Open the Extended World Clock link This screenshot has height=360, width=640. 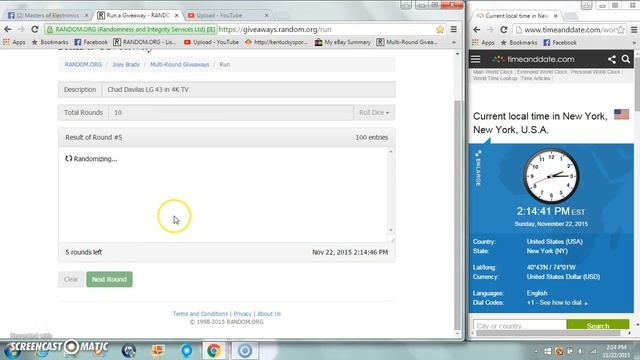point(542,72)
